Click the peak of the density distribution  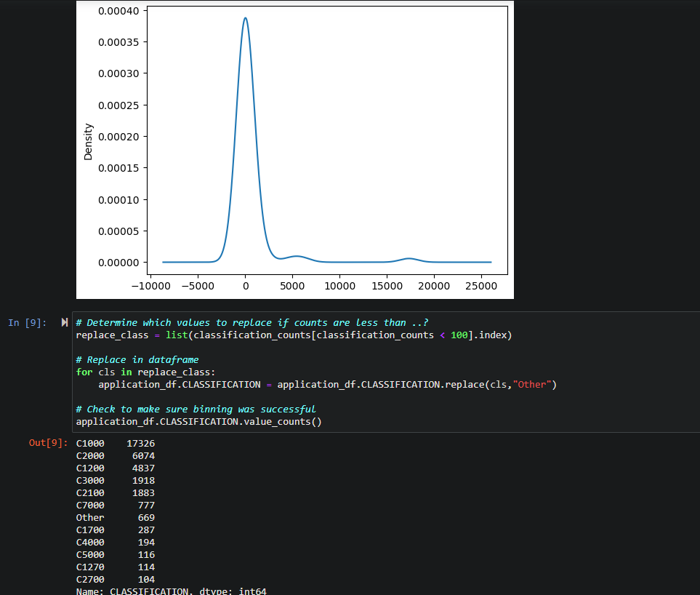[x=246, y=20]
